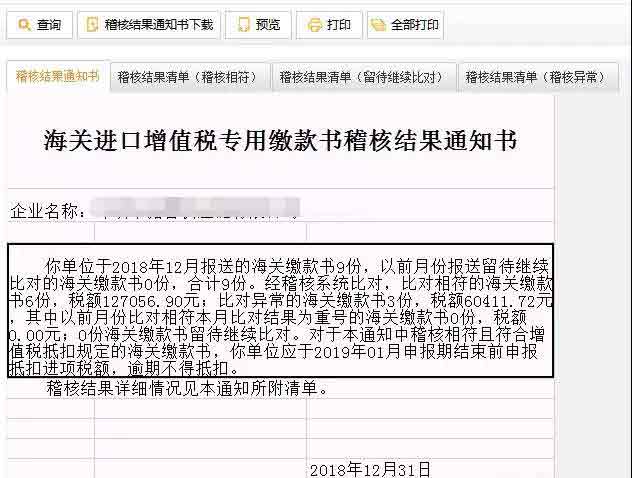Download via 稽核结果通知书下载
Screen dimensions: 632x478
point(149,25)
